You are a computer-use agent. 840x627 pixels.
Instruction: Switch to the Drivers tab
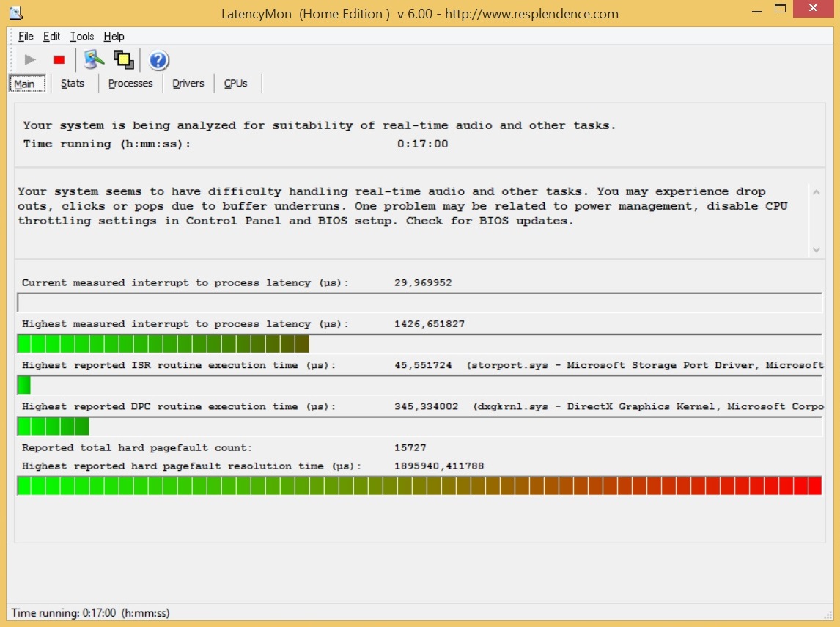[x=188, y=84]
